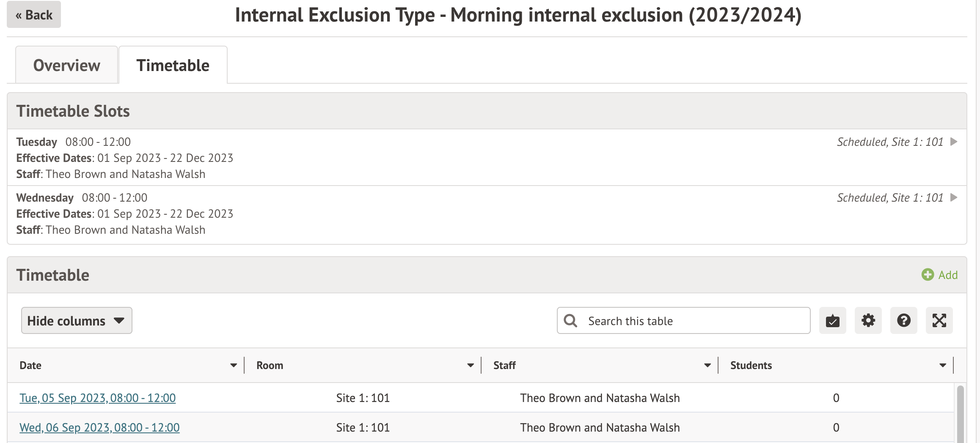Open the Room column dropdown arrow
The image size is (980, 443).
click(471, 365)
